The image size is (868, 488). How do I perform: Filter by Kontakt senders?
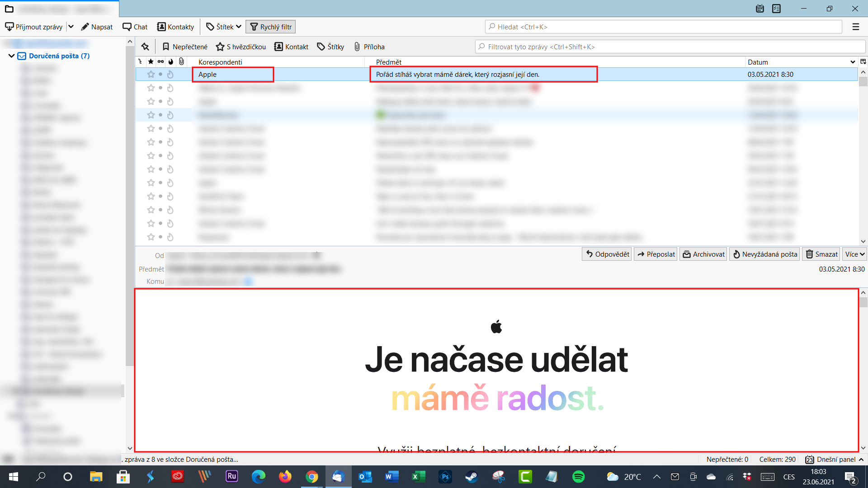(292, 47)
